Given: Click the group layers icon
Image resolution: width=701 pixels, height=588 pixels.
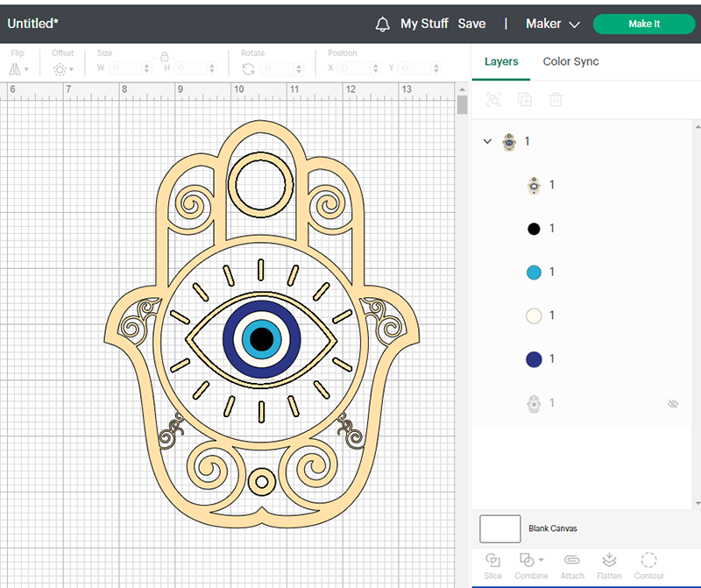Looking at the screenshot, I should (493, 99).
